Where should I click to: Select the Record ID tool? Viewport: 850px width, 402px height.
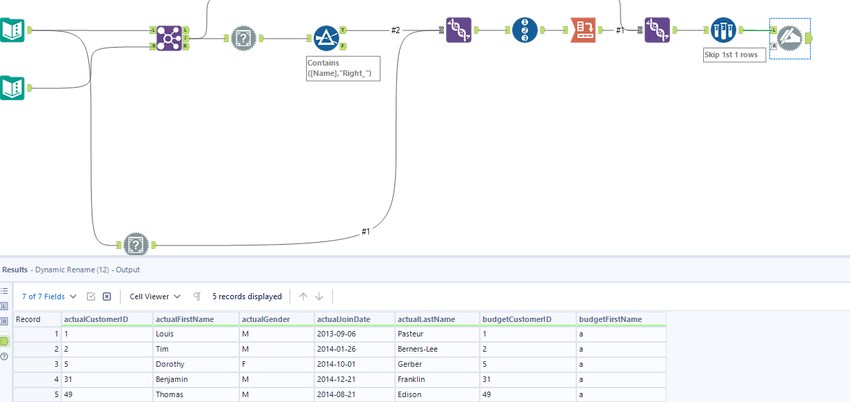(525, 30)
